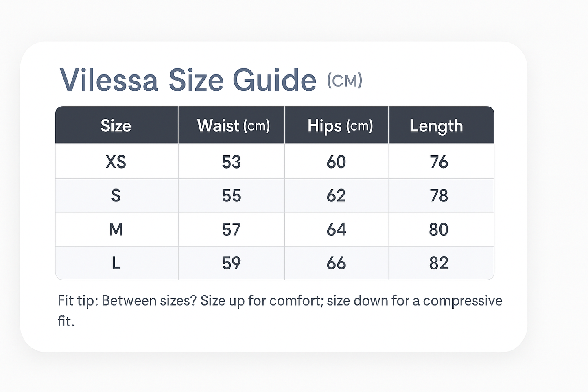Click length value 78 for S
Screen dimensions: 588x392
tap(439, 196)
